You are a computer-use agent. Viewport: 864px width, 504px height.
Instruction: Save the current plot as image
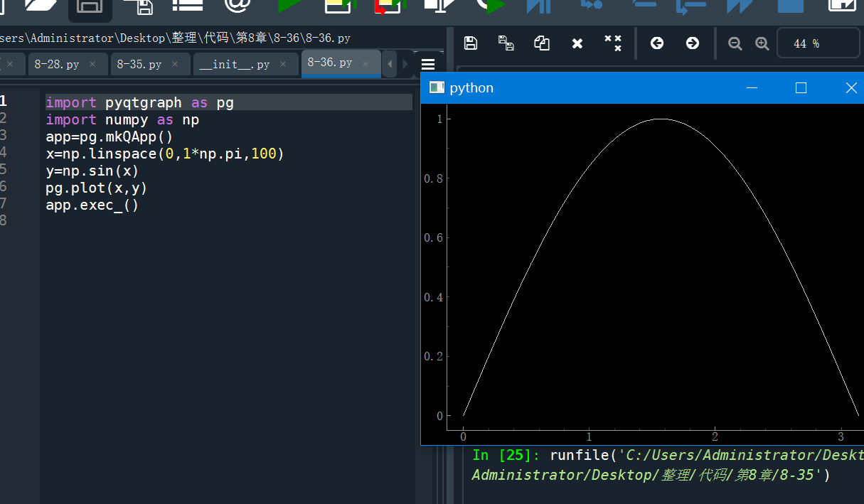[x=470, y=43]
